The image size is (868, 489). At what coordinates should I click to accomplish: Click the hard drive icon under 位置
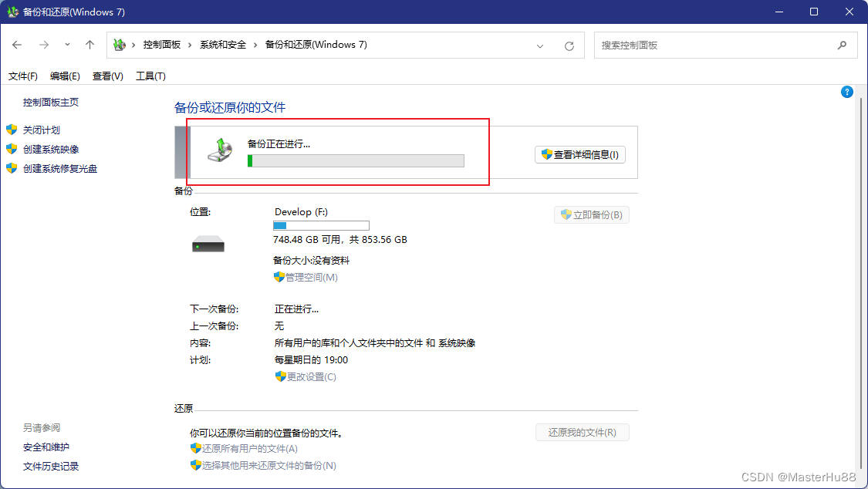pos(208,244)
